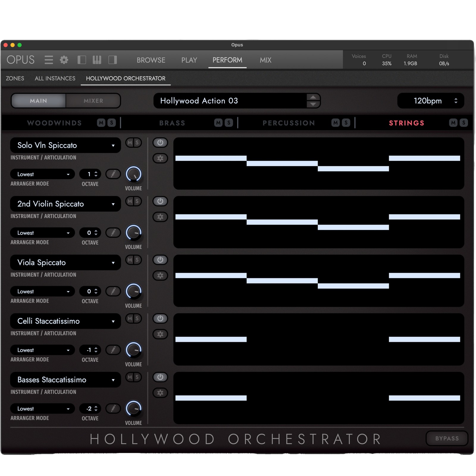Solo the Viola Spiccato instrument
Image resolution: width=476 pixels, height=476 pixels.
[138, 260]
